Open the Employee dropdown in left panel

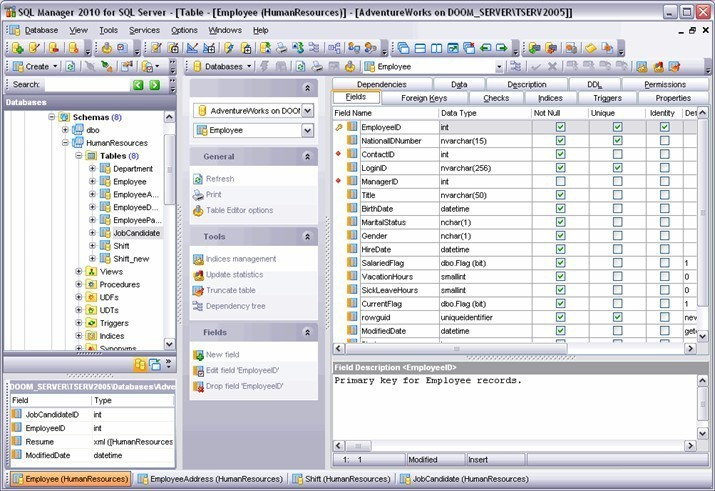[308, 130]
